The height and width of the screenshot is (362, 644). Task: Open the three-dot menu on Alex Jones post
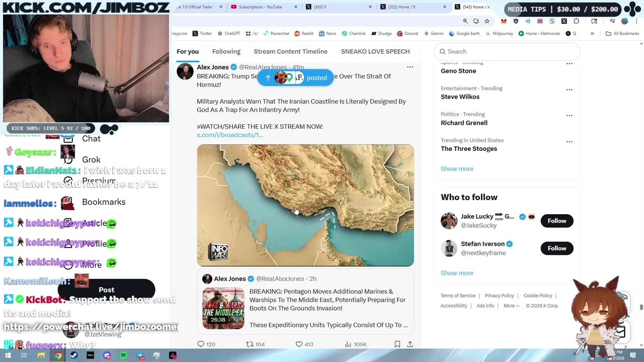(x=410, y=67)
